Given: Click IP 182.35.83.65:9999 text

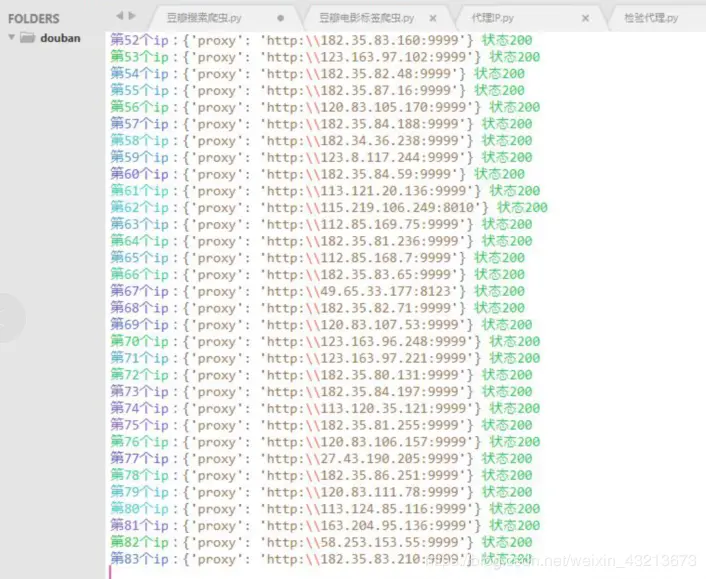Looking at the screenshot, I should 385,274.
